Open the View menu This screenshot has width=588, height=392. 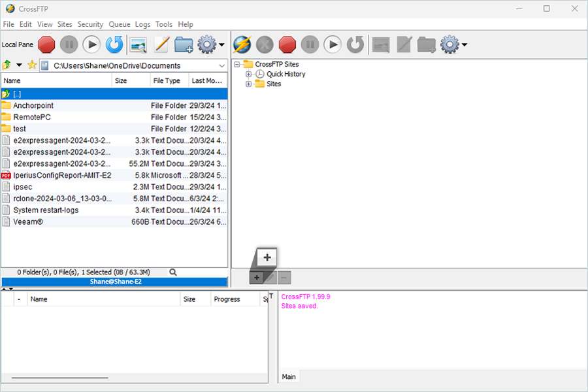coord(44,24)
